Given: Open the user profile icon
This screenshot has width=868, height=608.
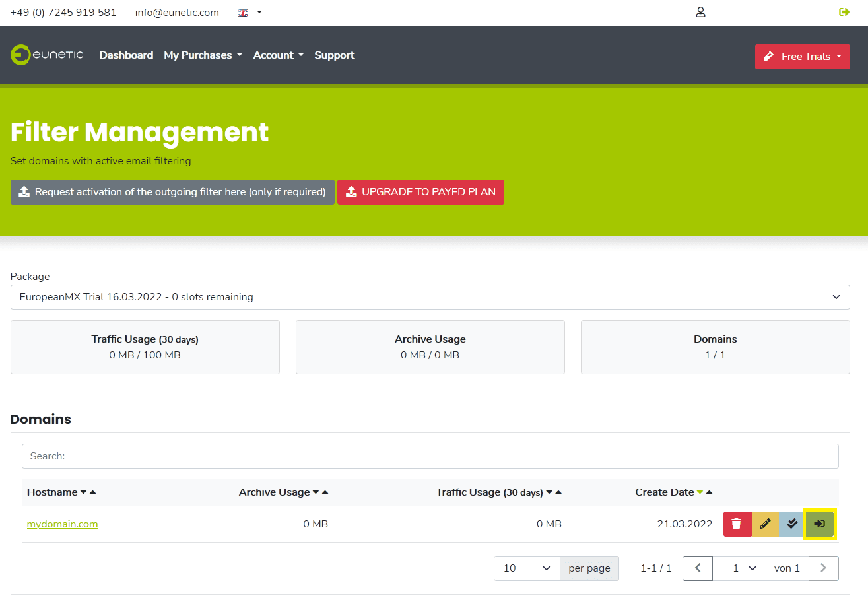Looking at the screenshot, I should click(x=701, y=12).
